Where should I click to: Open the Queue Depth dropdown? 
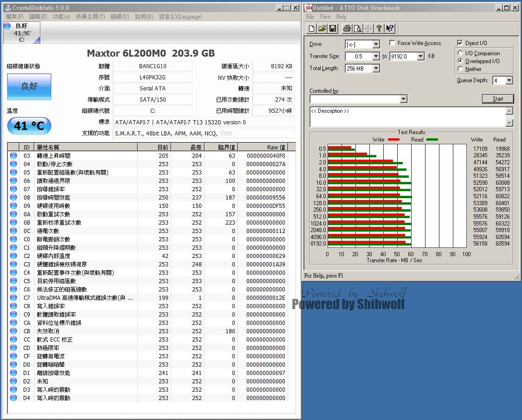tap(509, 80)
